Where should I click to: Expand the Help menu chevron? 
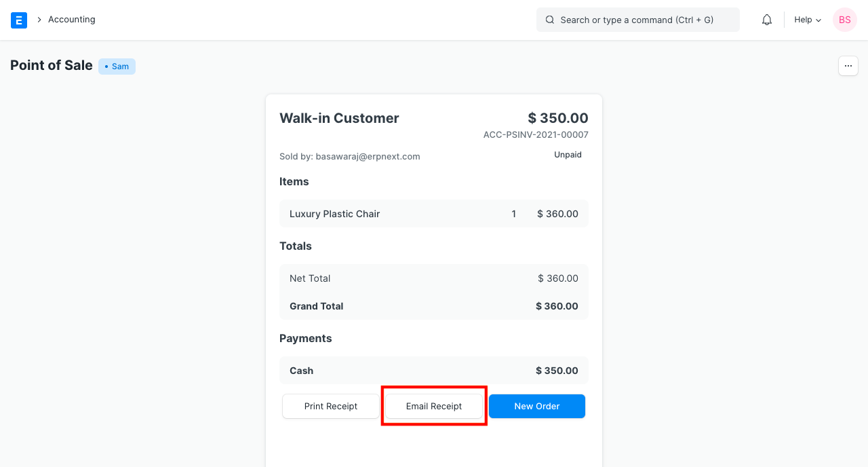(819, 20)
